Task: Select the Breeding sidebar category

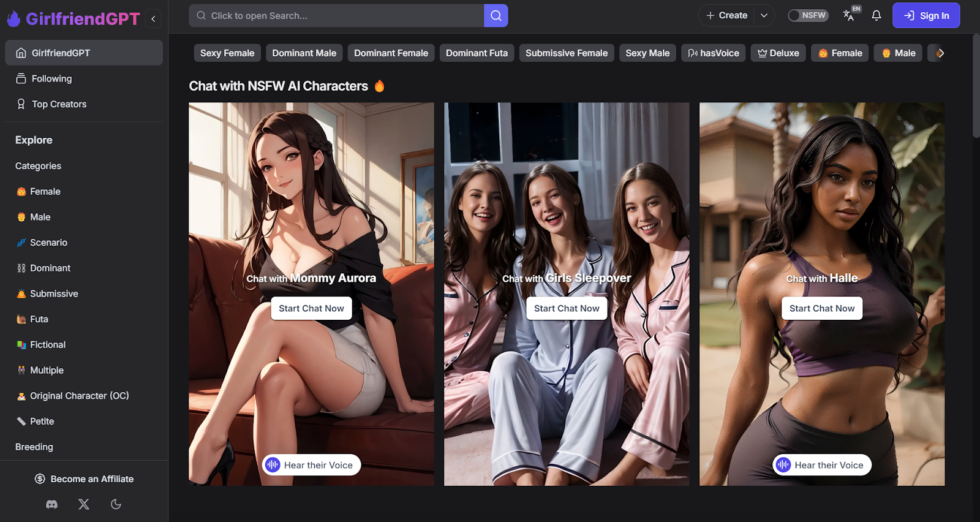Action: (34, 447)
